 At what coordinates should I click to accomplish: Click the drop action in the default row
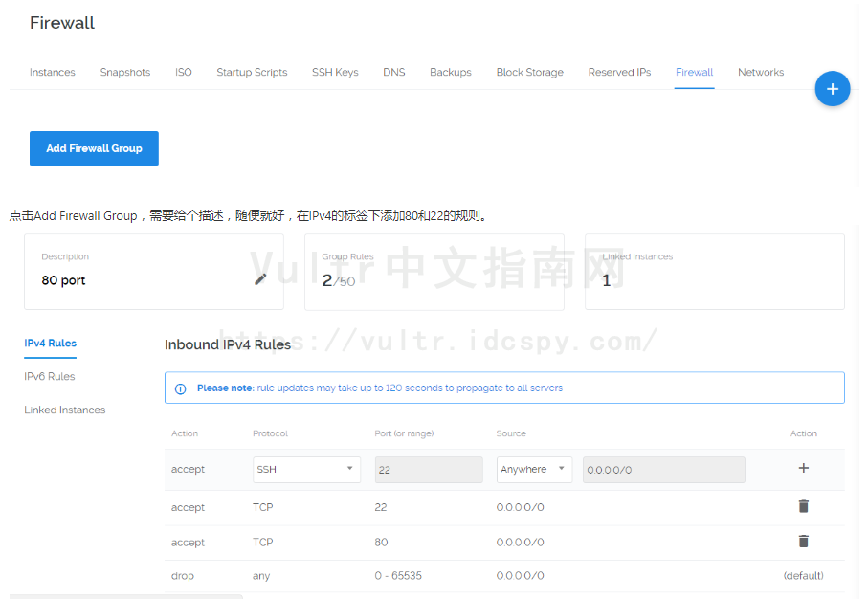pos(183,576)
